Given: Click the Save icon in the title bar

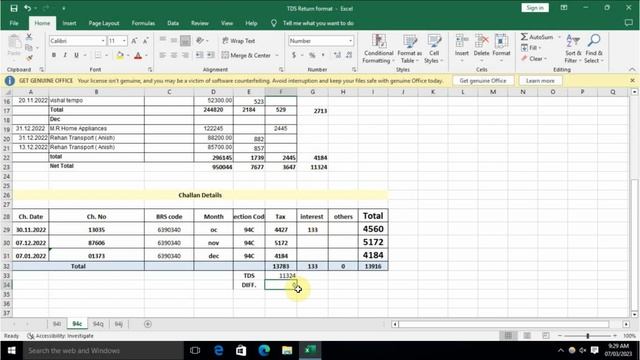Looking at the screenshot, I should 13,8.
